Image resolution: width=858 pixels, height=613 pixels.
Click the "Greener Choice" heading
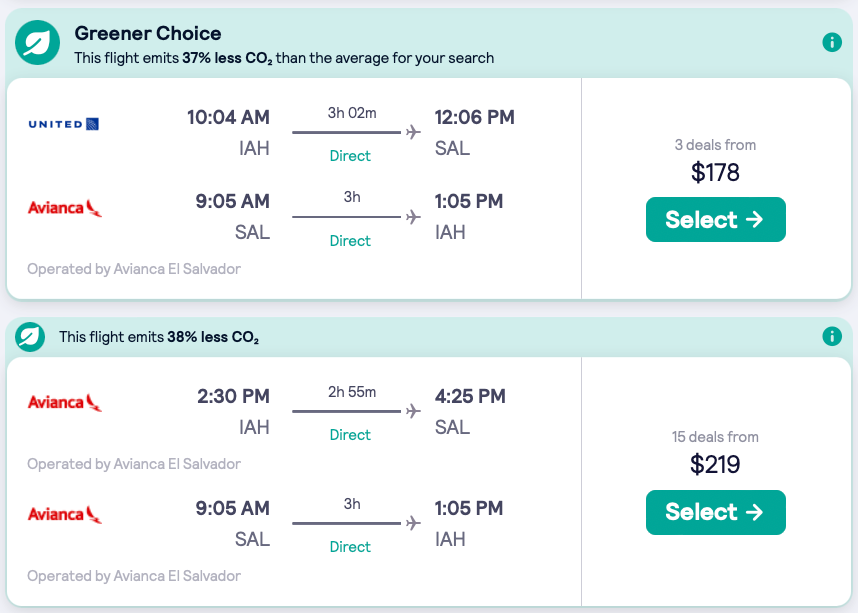148,34
